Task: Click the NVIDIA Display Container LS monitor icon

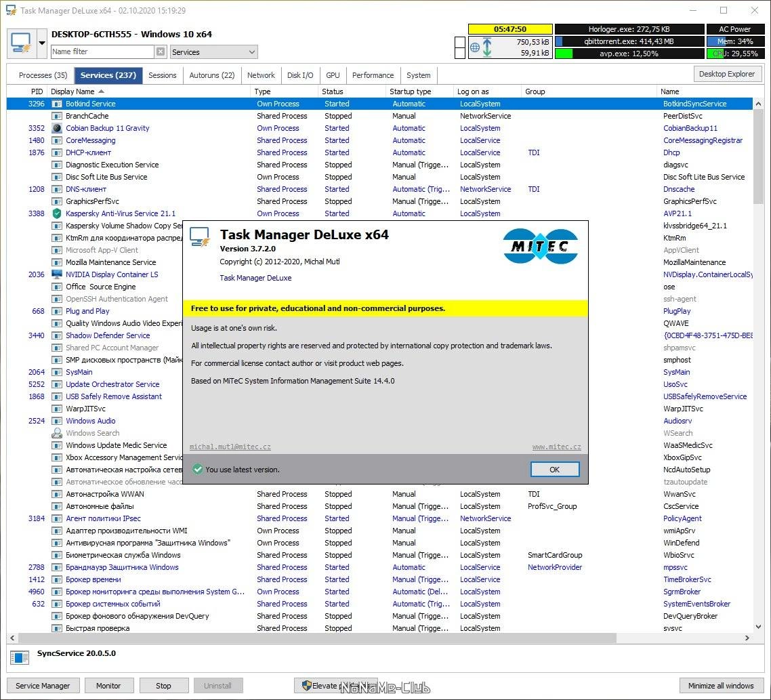Action: [57, 274]
